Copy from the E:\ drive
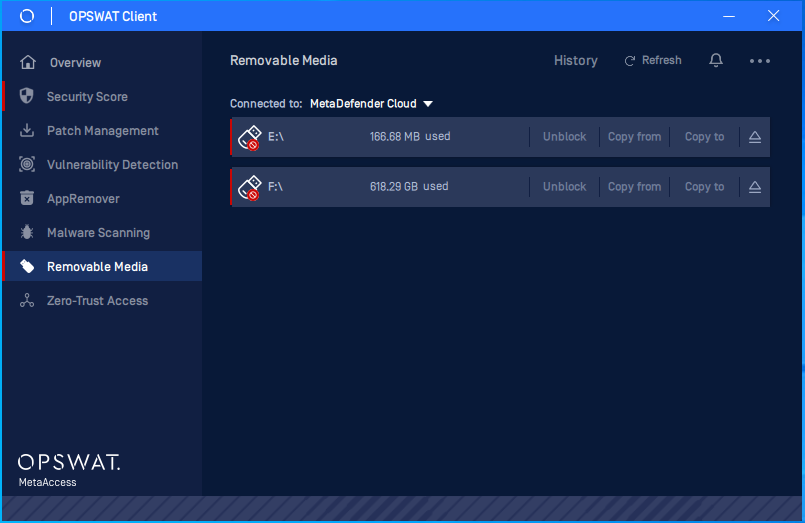Image resolution: width=805 pixels, height=523 pixels. pos(634,137)
